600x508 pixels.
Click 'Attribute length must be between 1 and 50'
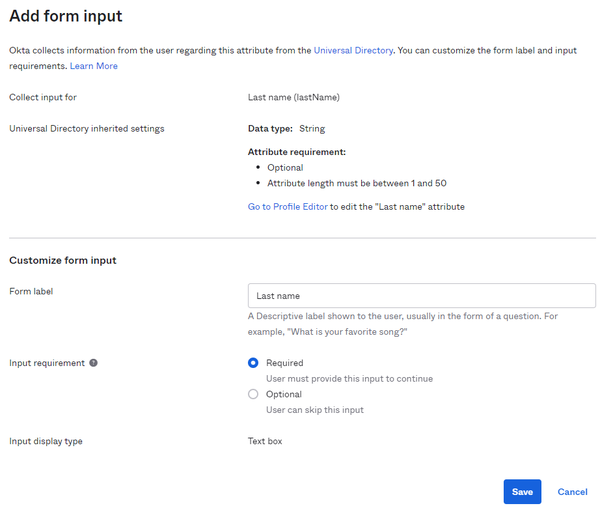pyautogui.click(x=357, y=183)
